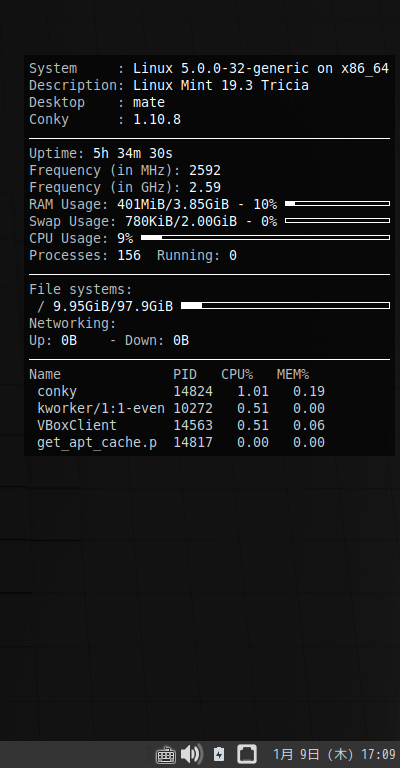Click the Conky version '1.10.8'
The image size is (400, 768).
point(157,120)
